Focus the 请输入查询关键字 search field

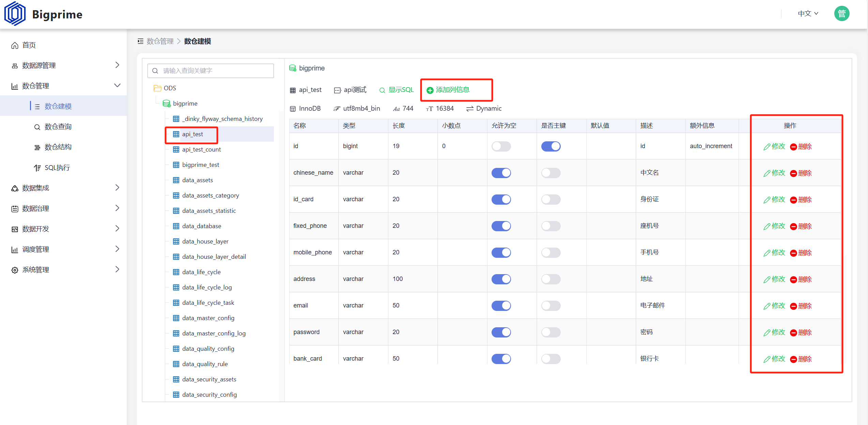[x=211, y=71]
